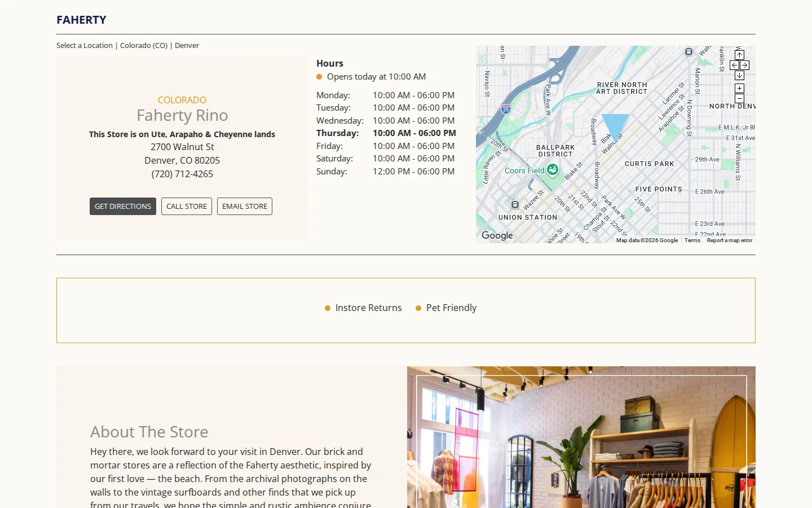Click the store phone number (720) 712-4265

point(182,174)
